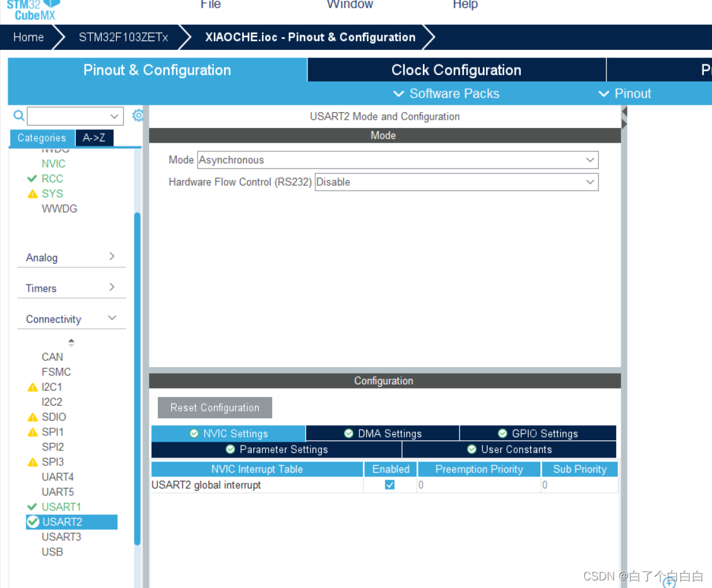This screenshot has width=712, height=588.
Task: Click the Sub Priority column header
Action: (580, 469)
